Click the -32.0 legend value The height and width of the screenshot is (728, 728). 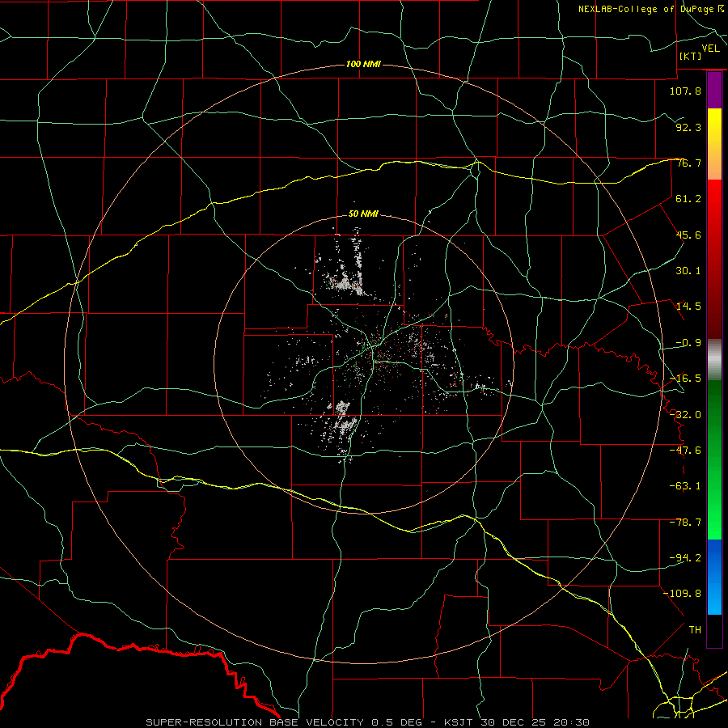click(x=685, y=415)
